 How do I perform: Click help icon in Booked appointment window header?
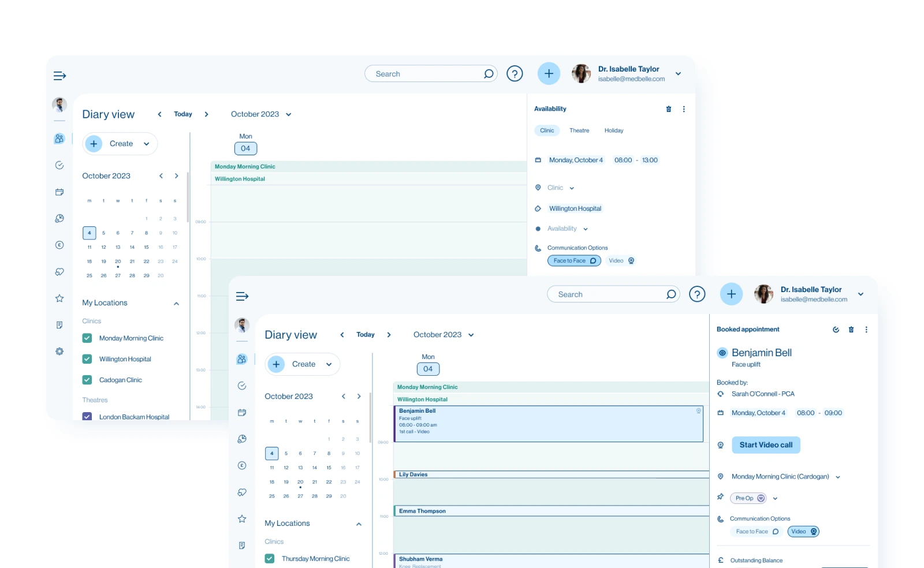click(x=697, y=294)
